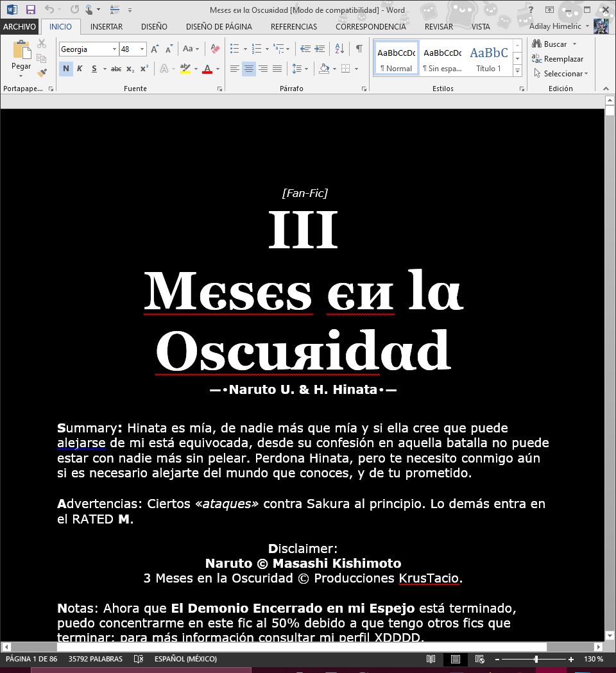Apply the Título 1 style
Screen dimensions: 616x673
coord(488,59)
